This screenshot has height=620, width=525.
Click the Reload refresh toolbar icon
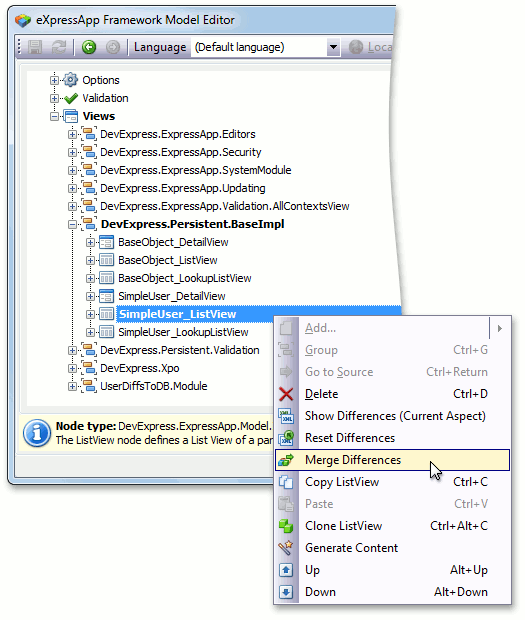pyautogui.click(x=59, y=47)
